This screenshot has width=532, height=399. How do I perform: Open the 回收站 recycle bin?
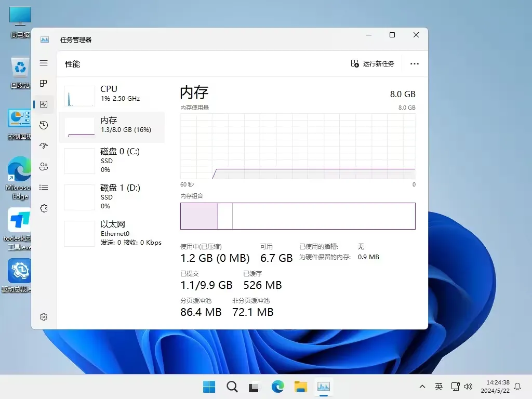pos(19,68)
